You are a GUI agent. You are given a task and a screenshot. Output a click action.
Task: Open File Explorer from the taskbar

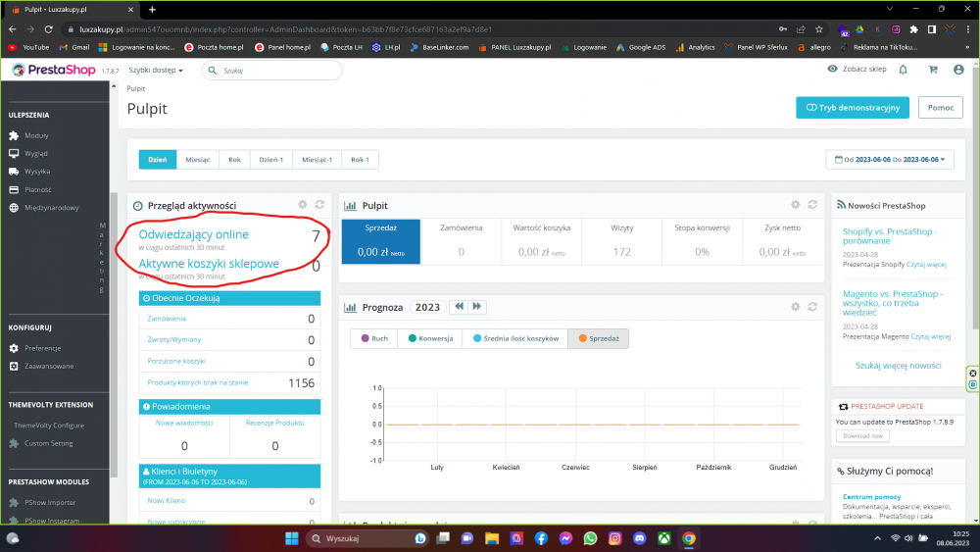click(492, 538)
